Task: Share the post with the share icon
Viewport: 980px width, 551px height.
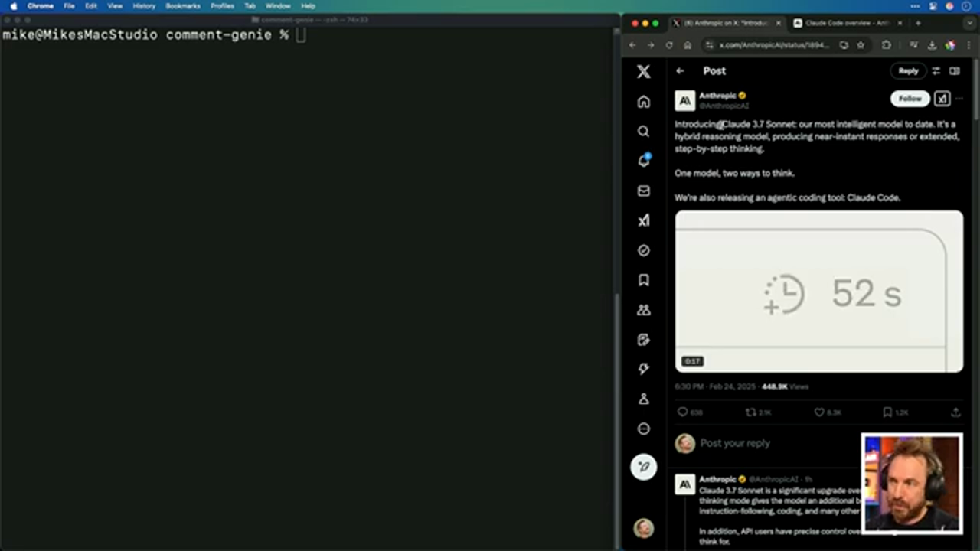Action: coord(955,412)
